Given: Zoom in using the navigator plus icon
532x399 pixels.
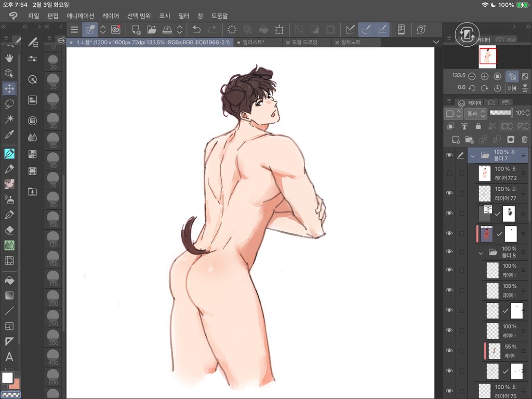Looking at the screenshot, I should (485, 76).
